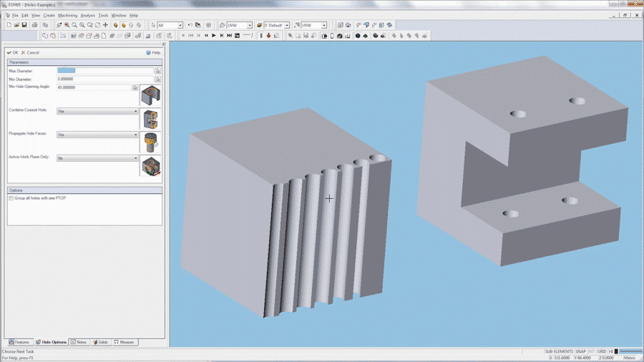Click the Open file folder icon
Screen dimensions: 644x362
(17, 25)
